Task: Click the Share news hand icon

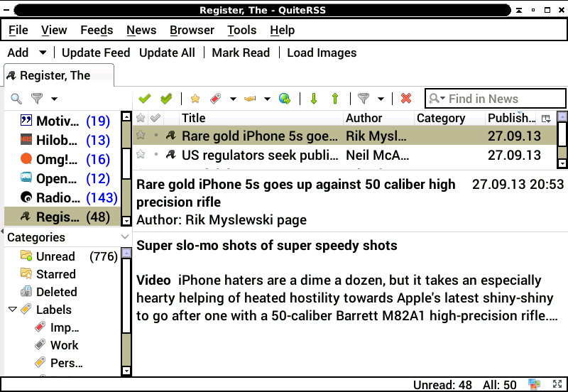Action: tap(250, 99)
